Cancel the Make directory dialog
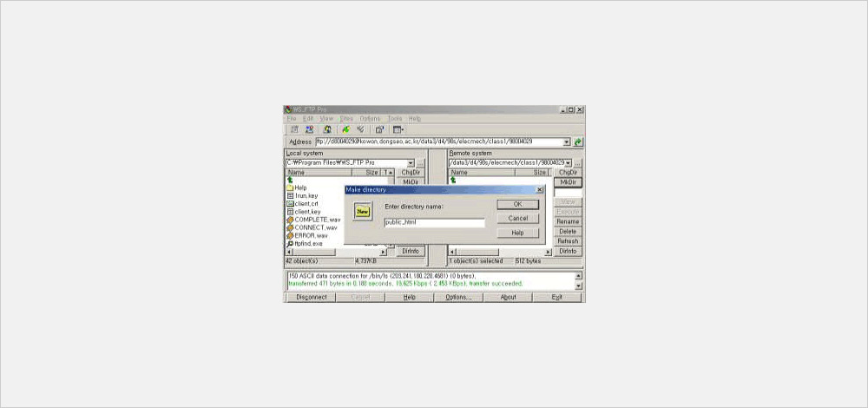The image size is (868, 408). pyautogui.click(x=517, y=219)
